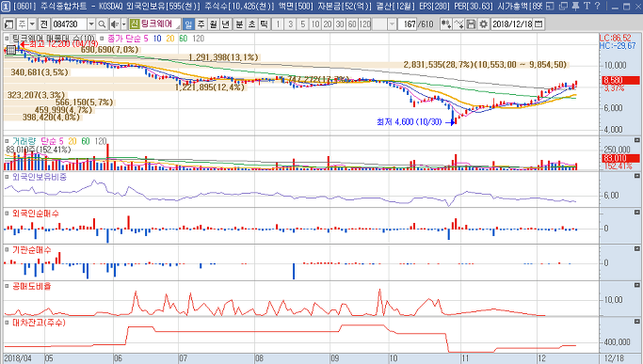
Task: Select the 초 second period toggle
Action: [x=251, y=24]
